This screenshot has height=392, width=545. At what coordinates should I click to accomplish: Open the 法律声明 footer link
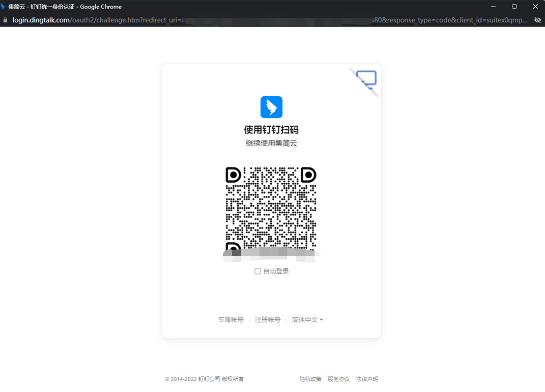pyautogui.click(x=367, y=379)
